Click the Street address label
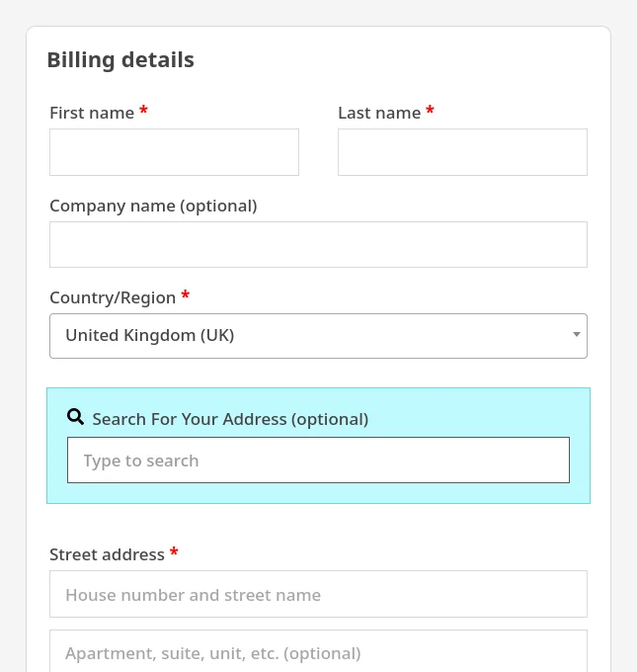Image resolution: width=637 pixels, height=672 pixels. (107, 554)
